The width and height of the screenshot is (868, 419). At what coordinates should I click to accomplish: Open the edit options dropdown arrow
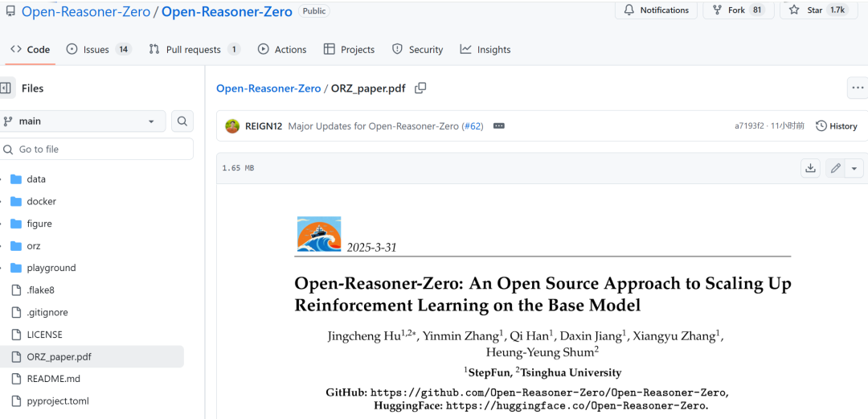[x=854, y=168]
